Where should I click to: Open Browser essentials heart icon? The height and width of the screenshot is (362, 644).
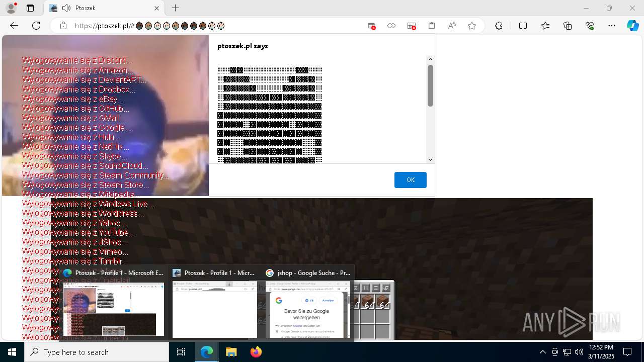pos(590,26)
